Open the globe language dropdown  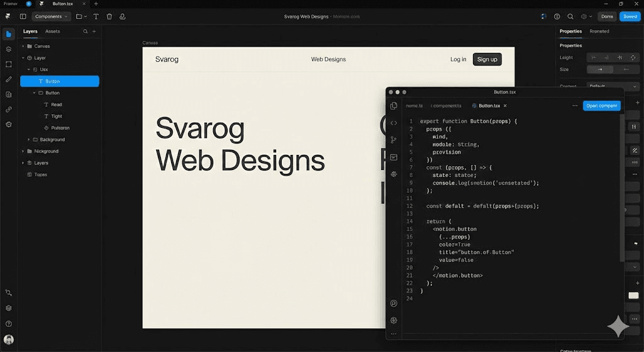tap(586, 16)
